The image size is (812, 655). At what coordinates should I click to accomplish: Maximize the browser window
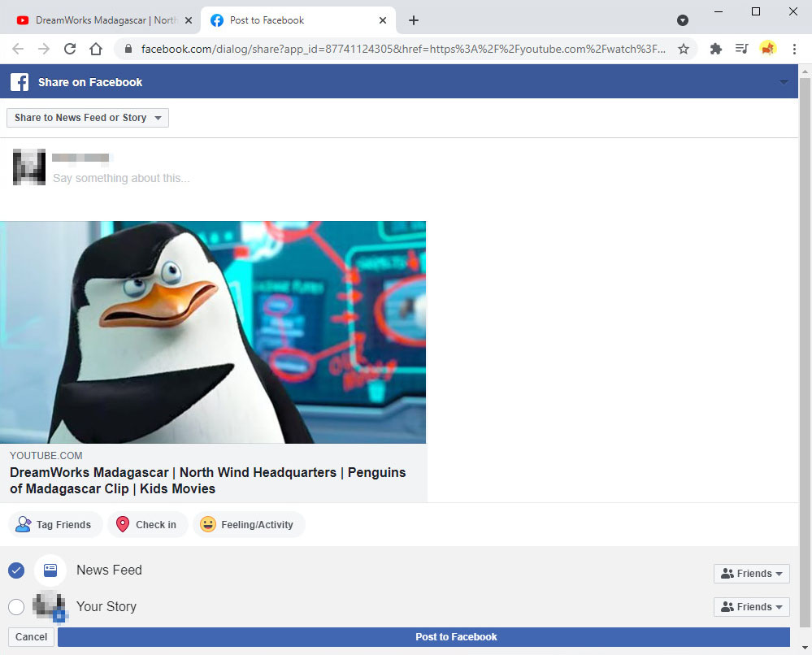[x=756, y=11]
